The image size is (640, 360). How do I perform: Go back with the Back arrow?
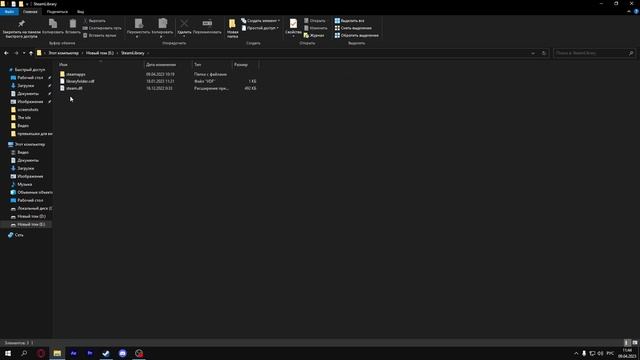(6, 53)
